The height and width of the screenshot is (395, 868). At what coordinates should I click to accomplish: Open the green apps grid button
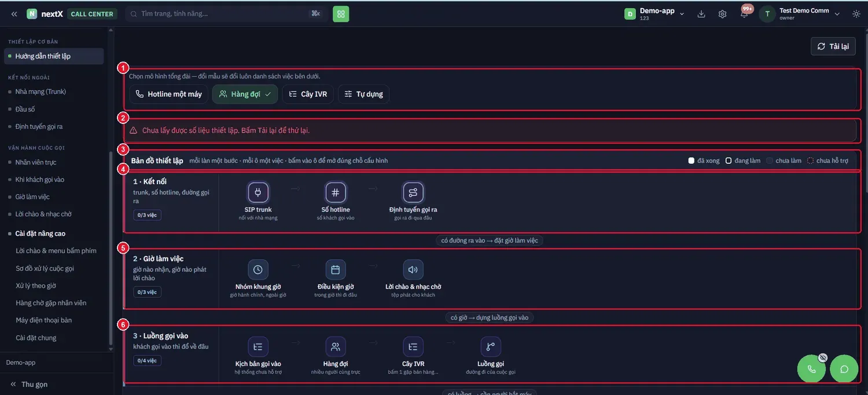[341, 14]
